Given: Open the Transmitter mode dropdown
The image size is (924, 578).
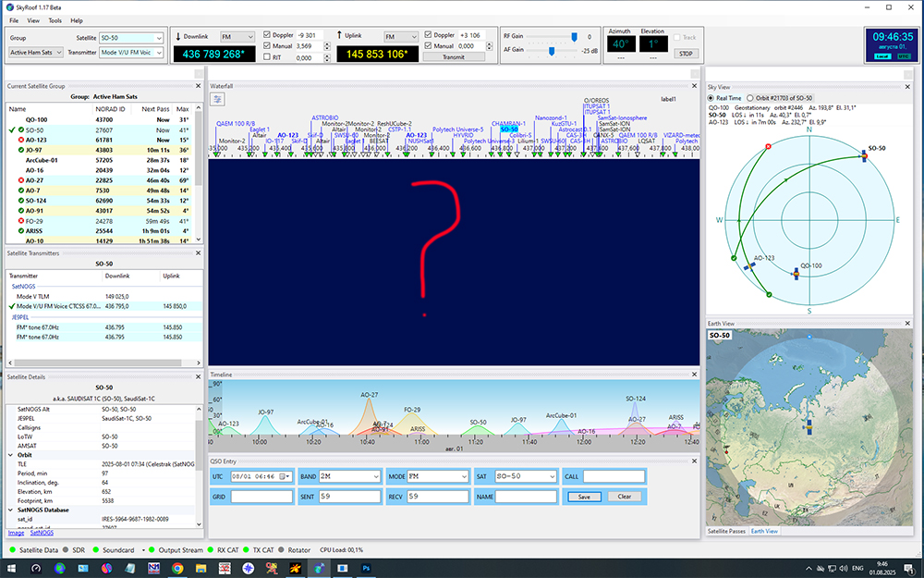Looking at the screenshot, I should tap(131, 53).
